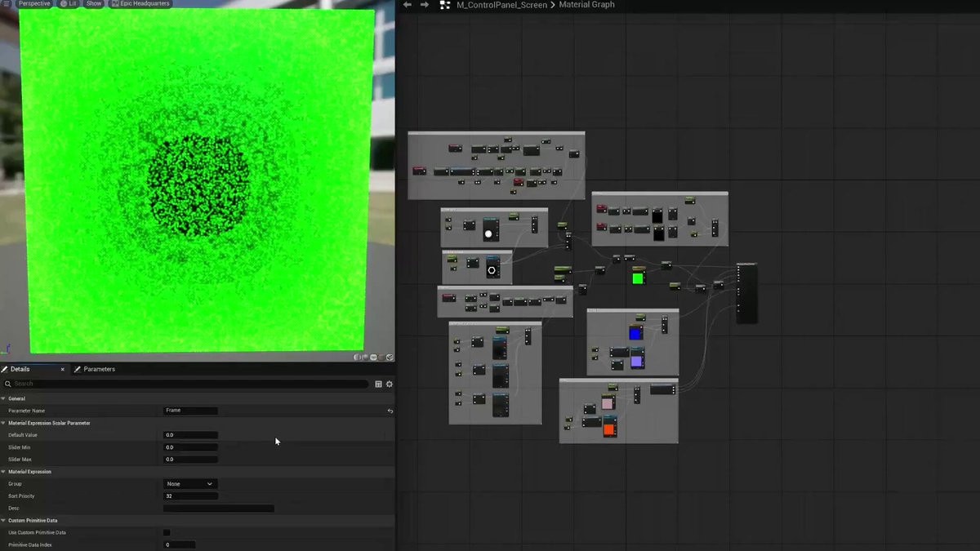980x551 pixels.
Task: Collapse the Custom Primitive Data section
Action: pyautogui.click(x=3, y=520)
